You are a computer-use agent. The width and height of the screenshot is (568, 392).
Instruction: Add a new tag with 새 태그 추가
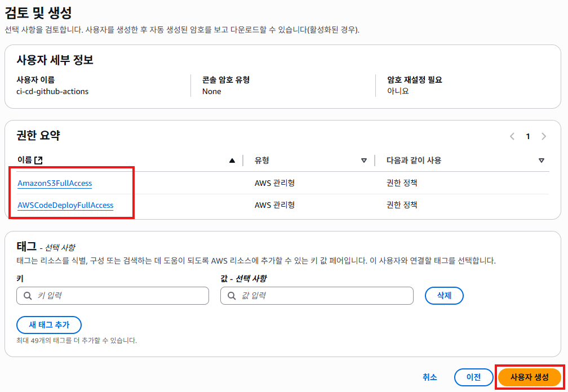49,325
